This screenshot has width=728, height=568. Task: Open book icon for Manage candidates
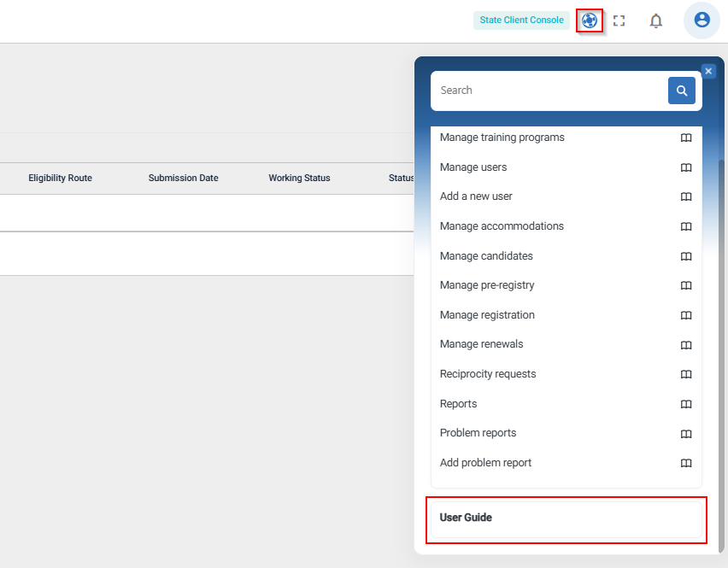(686, 256)
